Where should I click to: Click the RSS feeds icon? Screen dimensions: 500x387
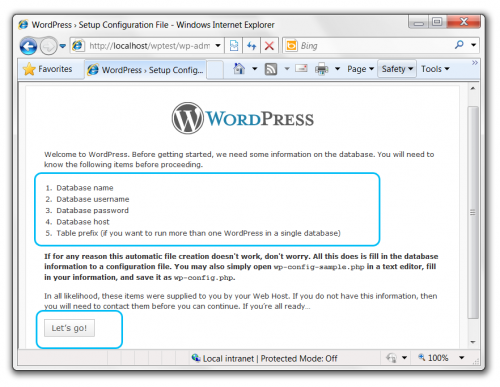(x=271, y=69)
